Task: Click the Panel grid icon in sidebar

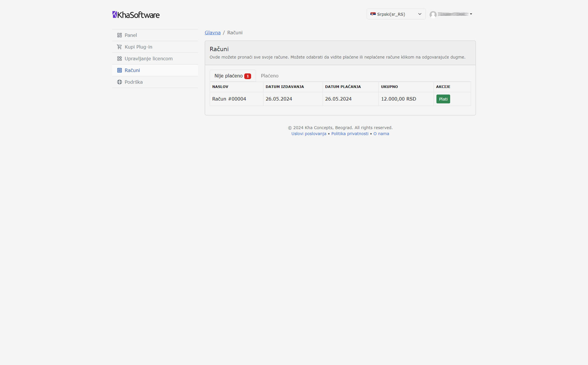Action: 120,35
